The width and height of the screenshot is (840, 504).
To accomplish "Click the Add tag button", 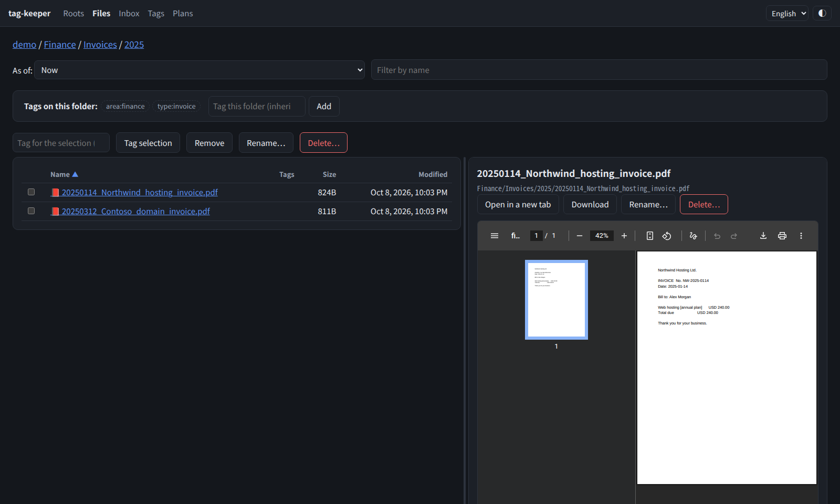I will [x=324, y=106].
